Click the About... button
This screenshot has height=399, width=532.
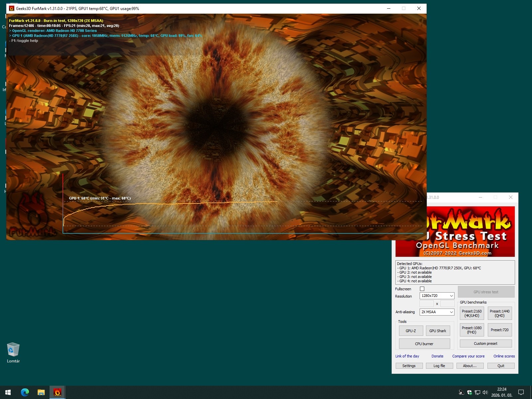click(470, 366)
